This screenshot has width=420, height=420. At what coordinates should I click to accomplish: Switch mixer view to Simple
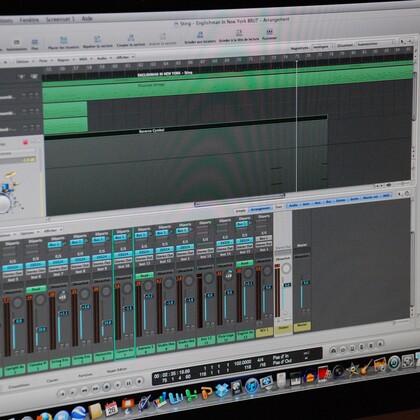241,211
